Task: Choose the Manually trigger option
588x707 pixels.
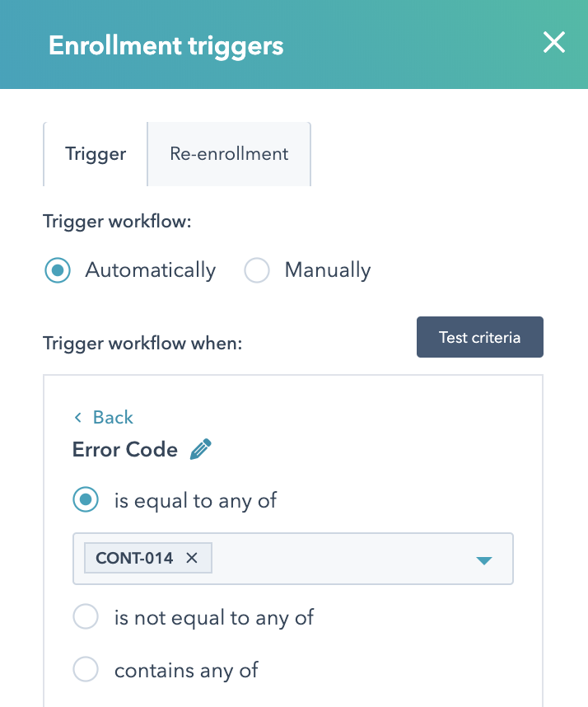Action: (x=257, y=270)
